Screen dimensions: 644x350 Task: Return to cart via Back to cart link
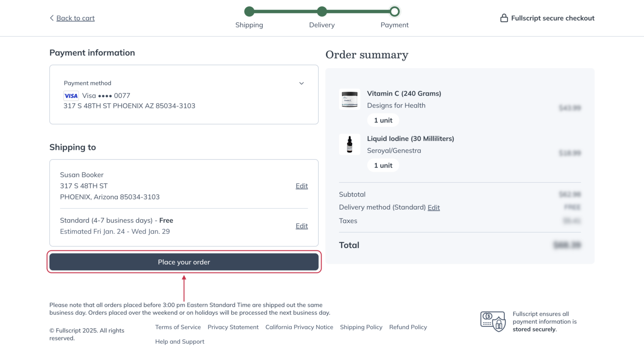(x=75, y=18)
